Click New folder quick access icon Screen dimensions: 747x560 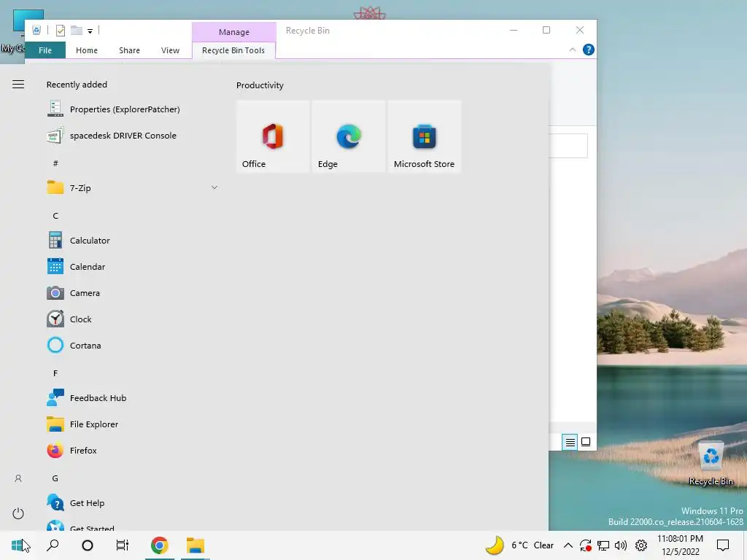point(76,31)
